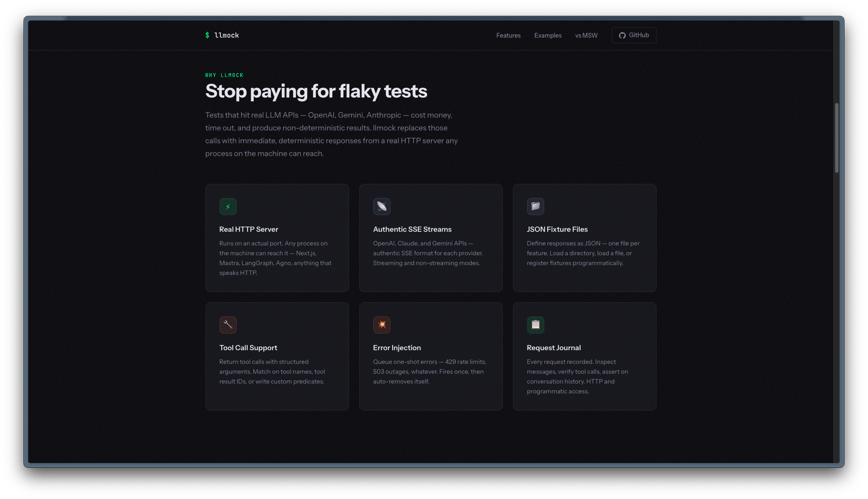Click the Request Journal card heading
Screen dimensions: 868x499
click(554, 348)
